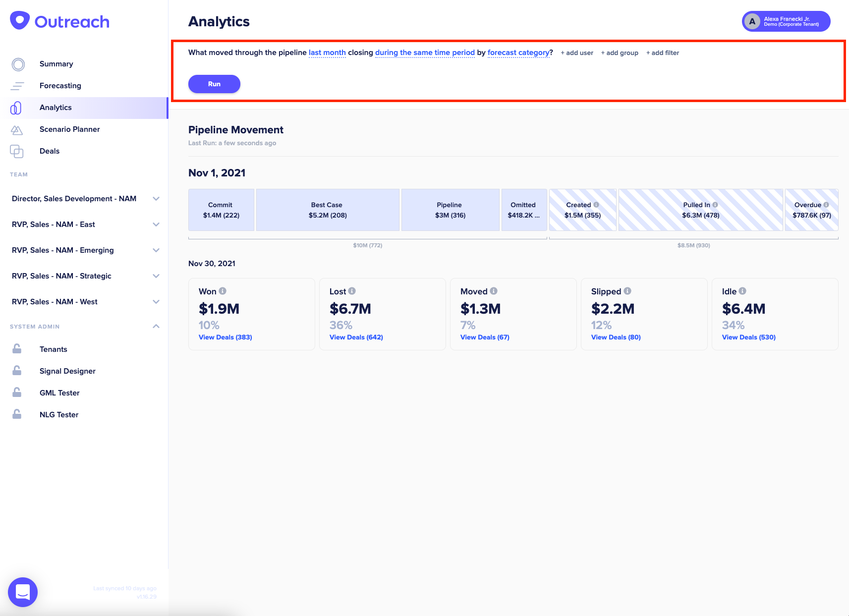Go to Forecasting page

[x=60, y=86]
